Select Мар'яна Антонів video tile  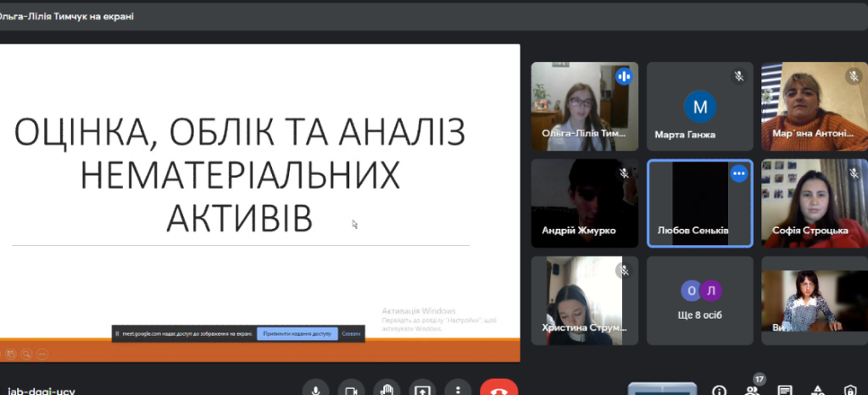(815, 106)
